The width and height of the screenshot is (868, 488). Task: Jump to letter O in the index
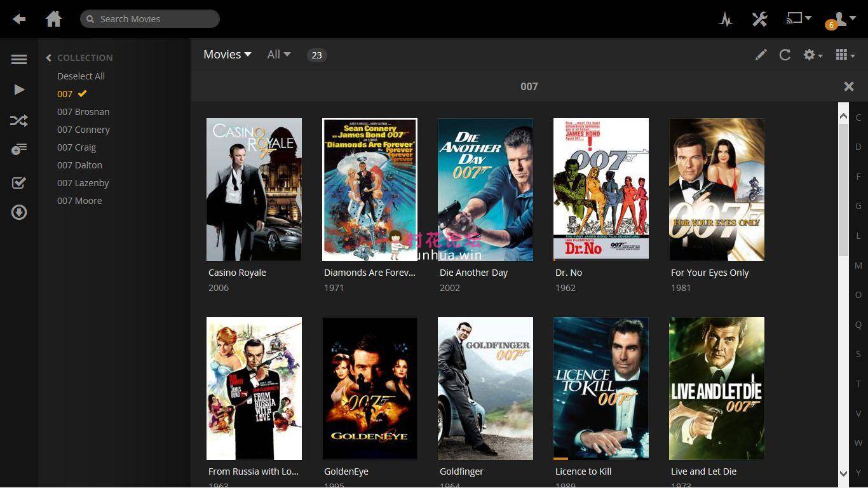tap(858, 295)
